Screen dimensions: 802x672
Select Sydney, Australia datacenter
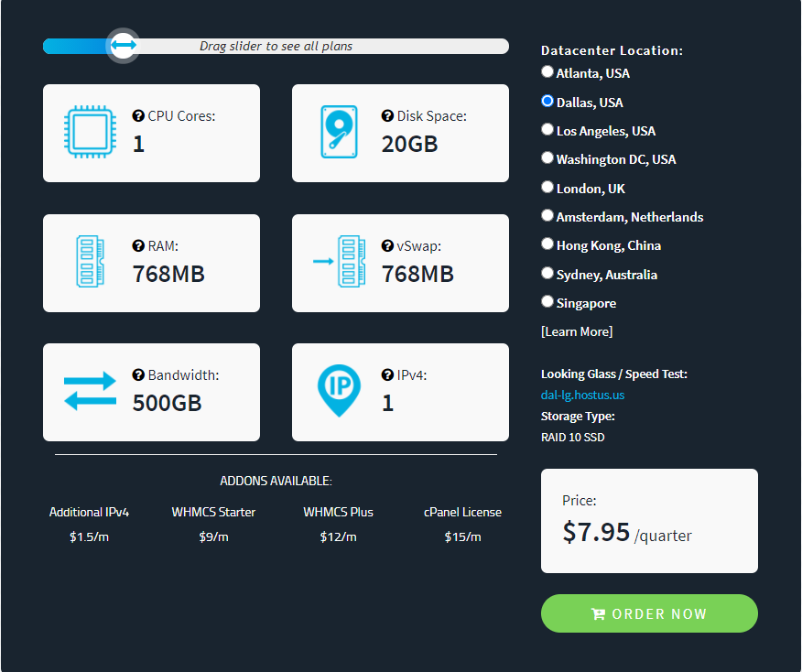(547, 273)
